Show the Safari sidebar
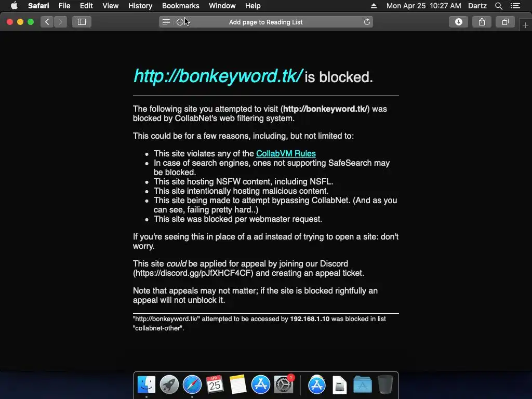 [82, 22]
